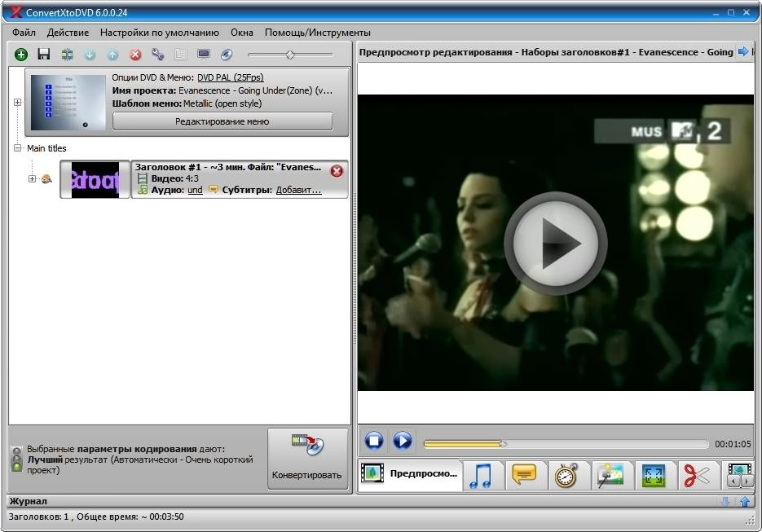Viewport: 762px width, 532px height.
Task: Click the Видео: 4:3 text
Action: coord(174,178)
